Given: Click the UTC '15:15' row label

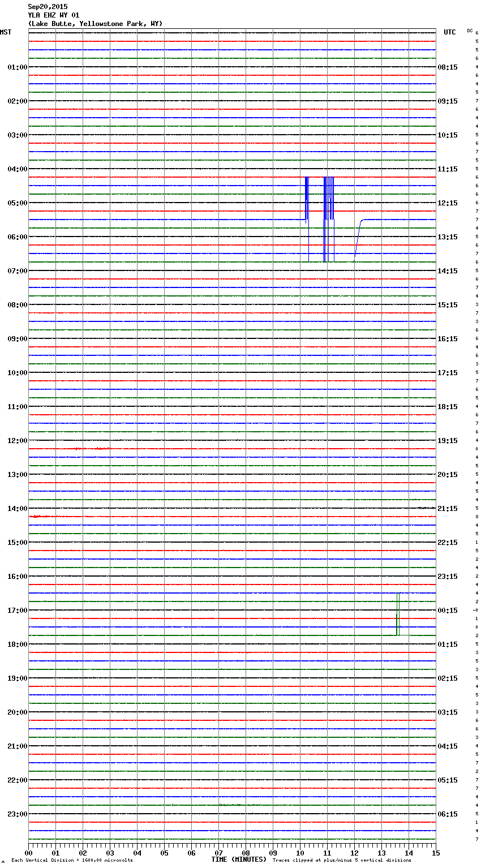Looking at the screenshot, I should click(448, 305).
